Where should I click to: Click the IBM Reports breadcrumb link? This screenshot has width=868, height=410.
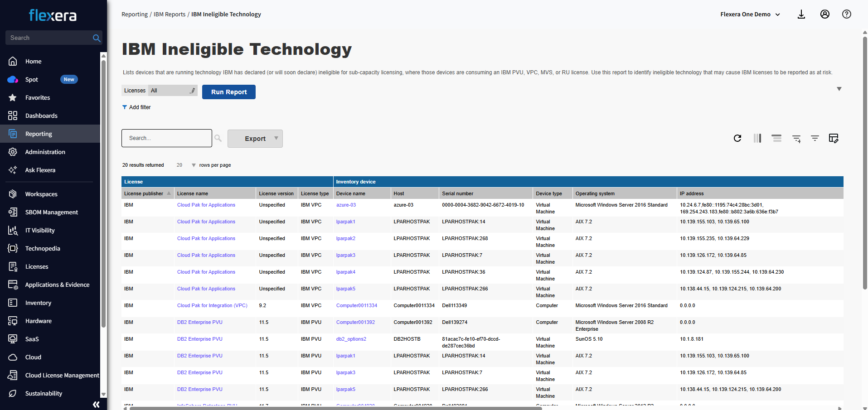point(170,14)
